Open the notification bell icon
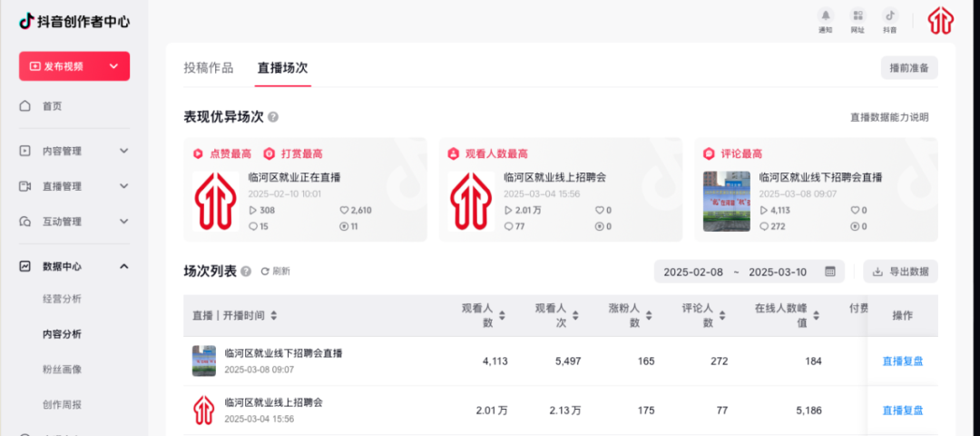The height and width of the screenshot is (436, 980). click(x=825, y=15)
